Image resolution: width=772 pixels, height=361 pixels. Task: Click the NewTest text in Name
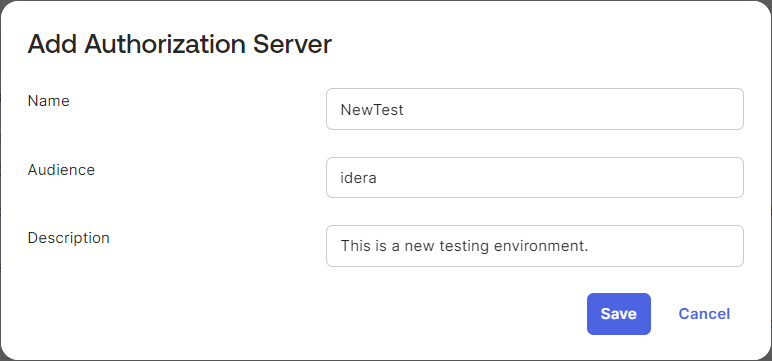pos(372,109)
